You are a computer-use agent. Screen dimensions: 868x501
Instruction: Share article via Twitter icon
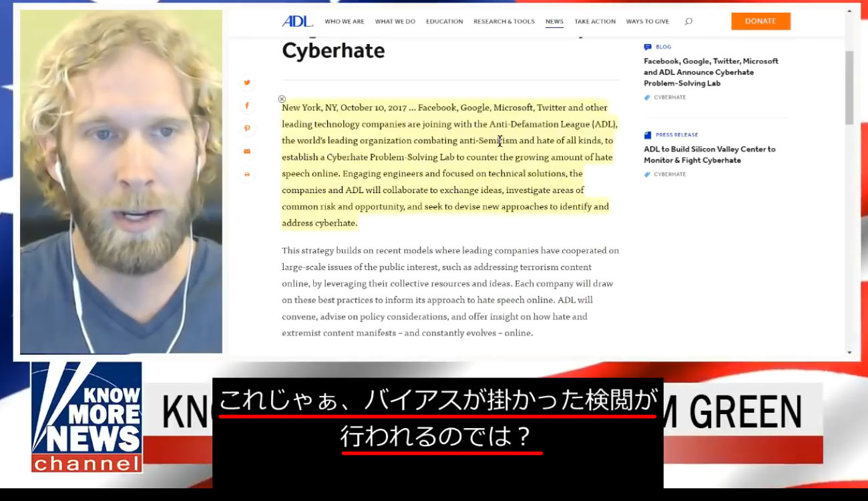(x=247, y=83)
